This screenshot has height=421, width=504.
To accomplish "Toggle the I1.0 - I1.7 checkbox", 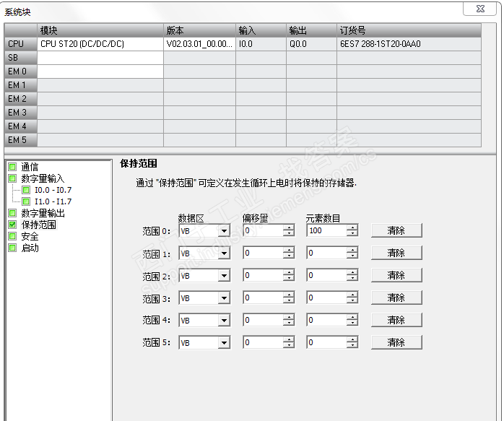I will pos(26,201).
